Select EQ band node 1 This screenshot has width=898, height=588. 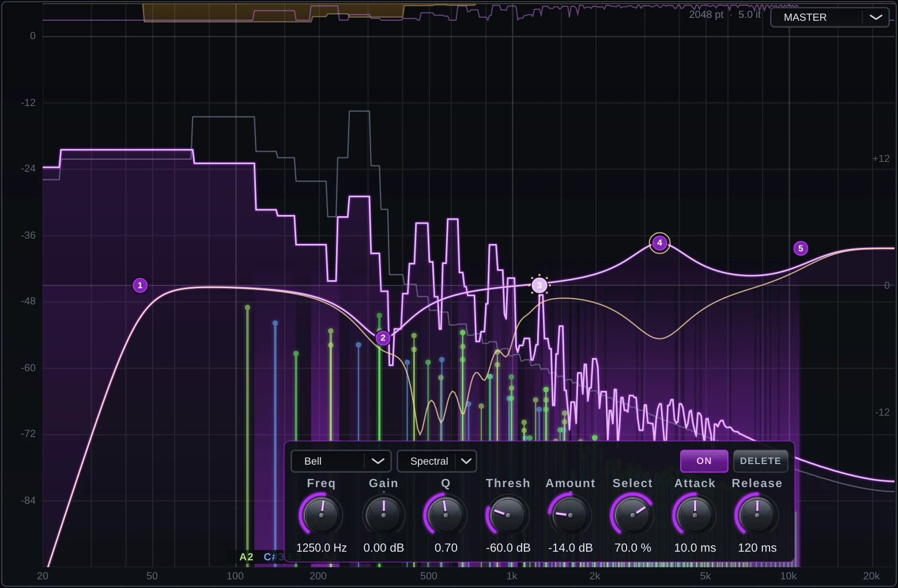[140, 285]
